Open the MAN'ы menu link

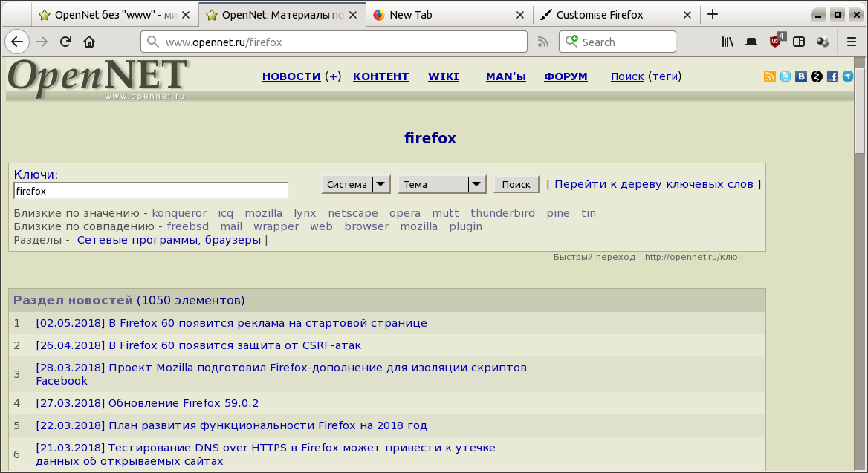(506, 76)
